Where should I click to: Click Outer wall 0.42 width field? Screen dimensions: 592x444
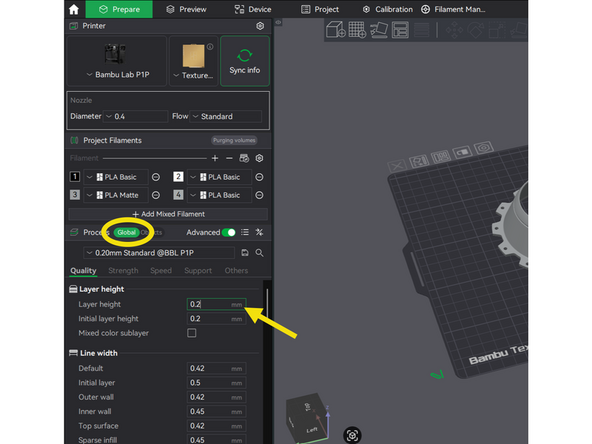coord(216,397)
